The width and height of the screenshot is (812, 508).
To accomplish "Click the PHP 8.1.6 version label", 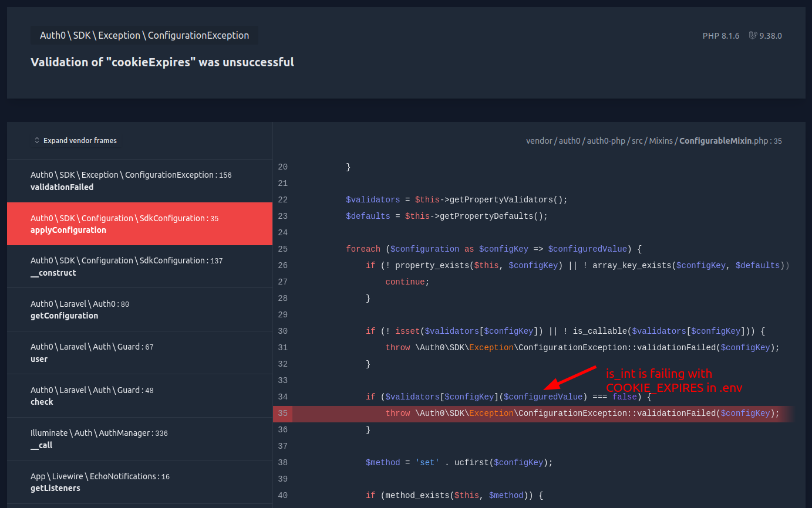I will point(721,35).
